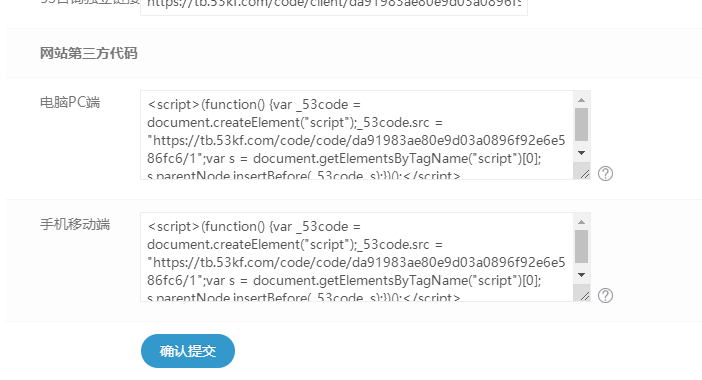Click the mobile code box scroll-up arrow

(x=582, y=222)
